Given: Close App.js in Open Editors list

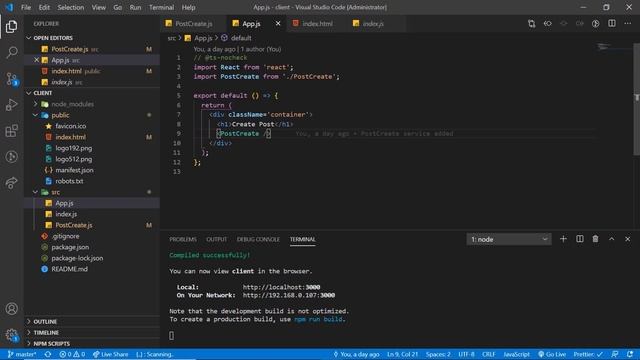Looking at the screenshot, I should (x=36, y=60).
